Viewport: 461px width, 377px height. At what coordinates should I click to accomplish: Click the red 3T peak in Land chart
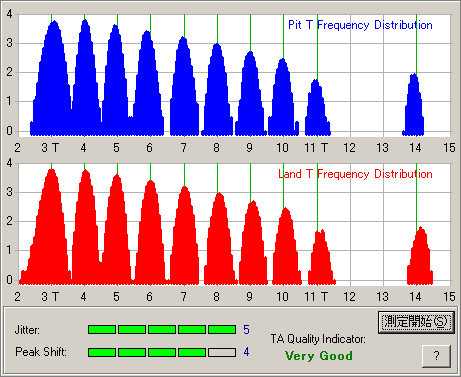click(50, 227)
